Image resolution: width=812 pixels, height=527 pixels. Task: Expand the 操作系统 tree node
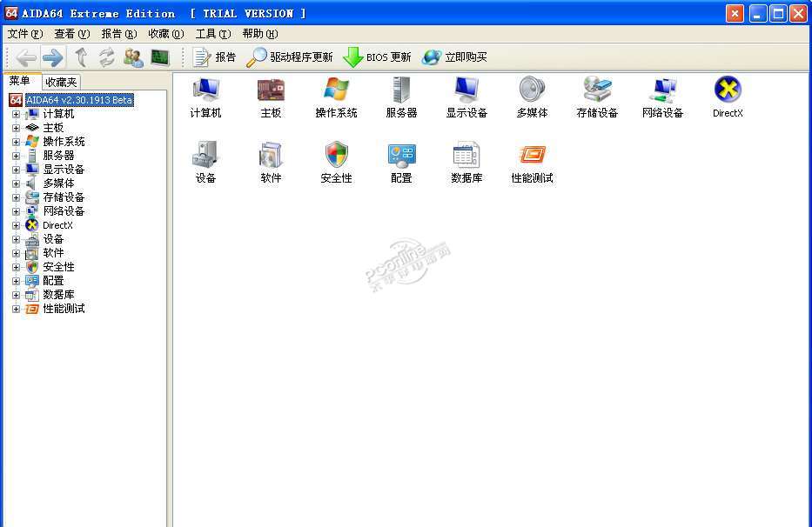click(x=16, y=142)
